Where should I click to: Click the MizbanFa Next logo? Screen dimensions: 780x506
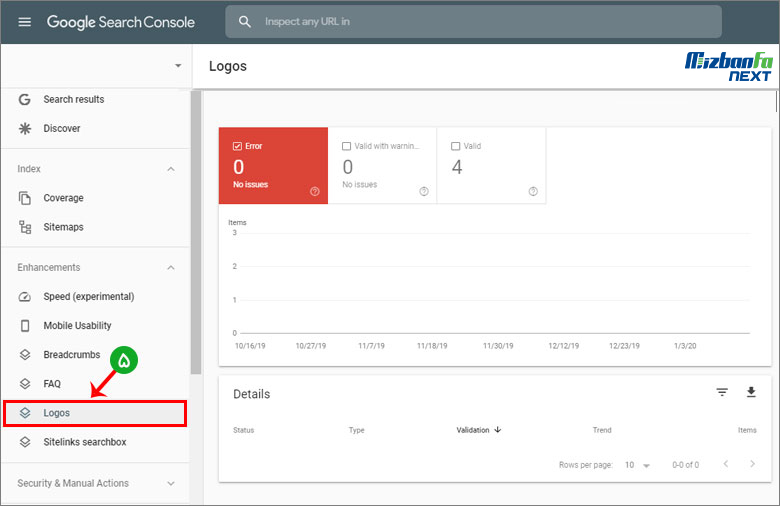coord(728,67)
